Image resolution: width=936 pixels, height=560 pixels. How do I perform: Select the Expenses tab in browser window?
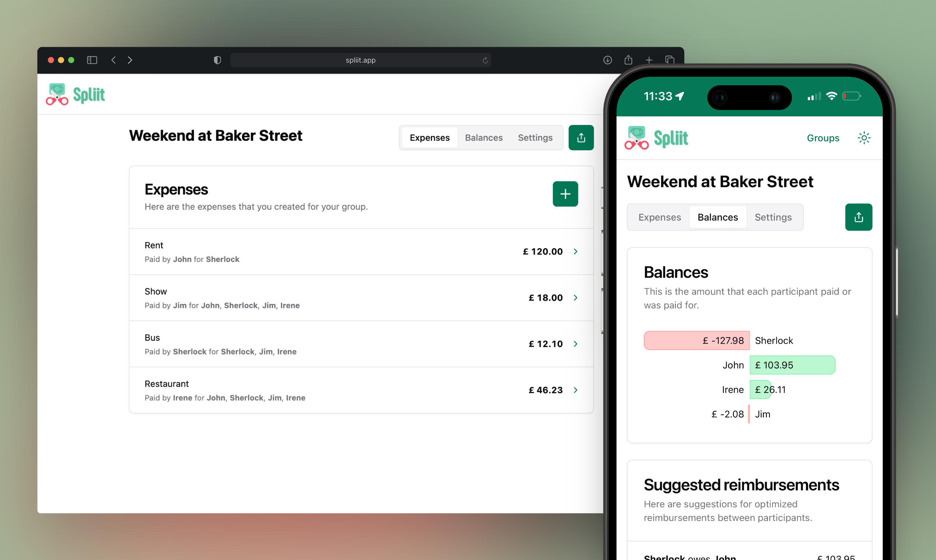click(430, 138)
